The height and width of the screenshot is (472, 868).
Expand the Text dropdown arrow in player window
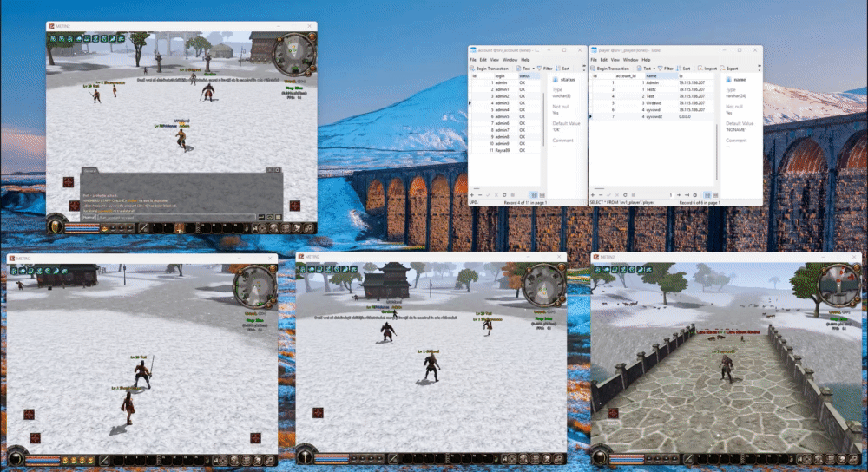pos(654,69)
